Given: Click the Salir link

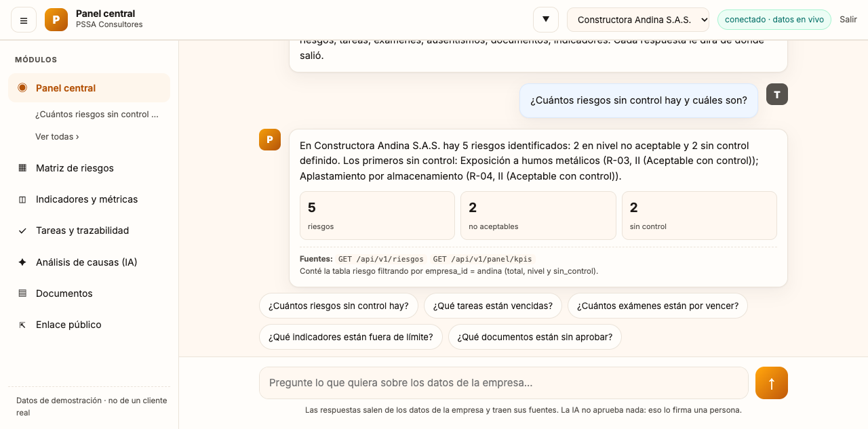Looking at the screenshot, I should [x=848, y=20].
